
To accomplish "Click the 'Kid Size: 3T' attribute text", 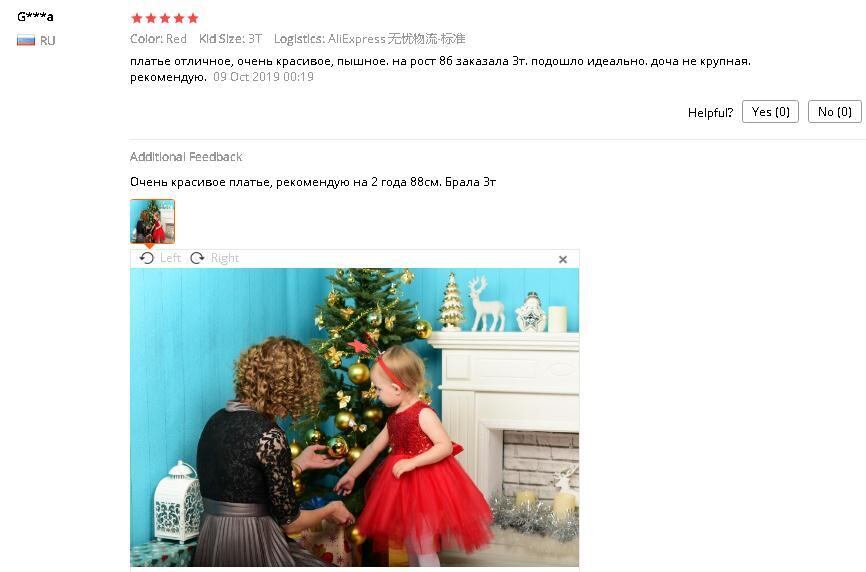I will (230, 39).
